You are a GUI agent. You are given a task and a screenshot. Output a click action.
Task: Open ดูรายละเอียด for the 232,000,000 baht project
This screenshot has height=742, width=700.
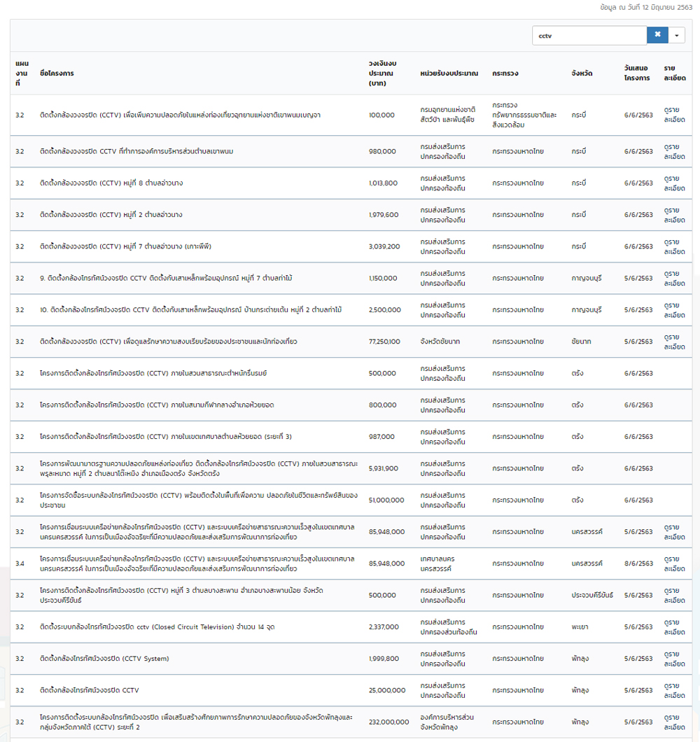coord(675,722)
